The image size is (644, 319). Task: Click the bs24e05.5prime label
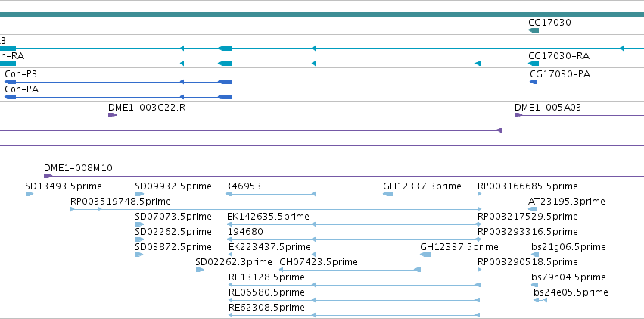click(x=571, y=292)
